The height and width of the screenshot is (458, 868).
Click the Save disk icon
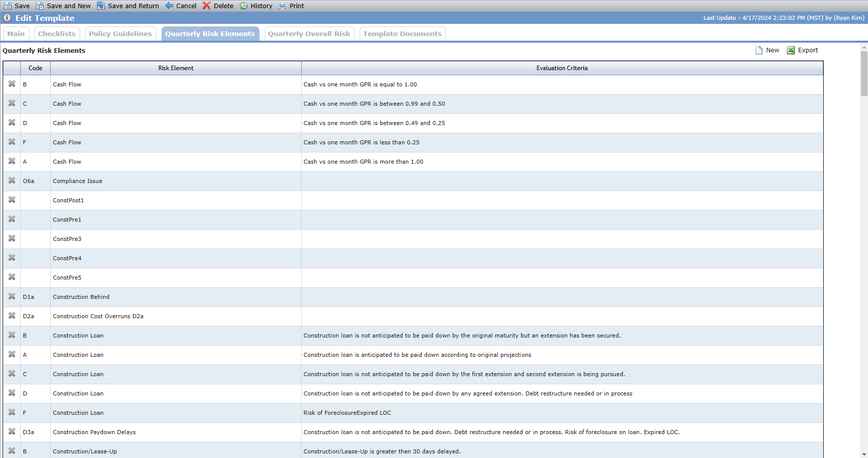coord(8,6)
